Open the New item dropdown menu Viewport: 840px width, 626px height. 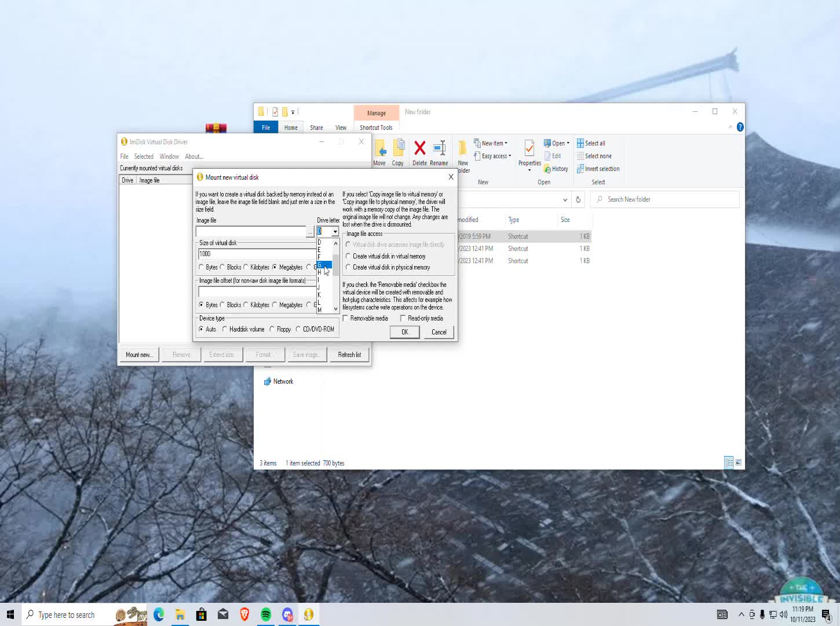pos(491,143)
